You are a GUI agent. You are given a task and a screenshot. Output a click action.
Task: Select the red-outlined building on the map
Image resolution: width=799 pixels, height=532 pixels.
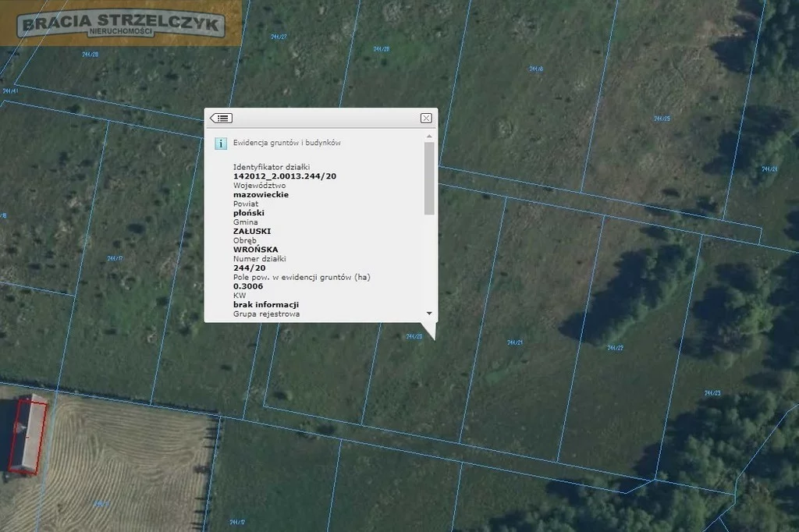point(28,434)
